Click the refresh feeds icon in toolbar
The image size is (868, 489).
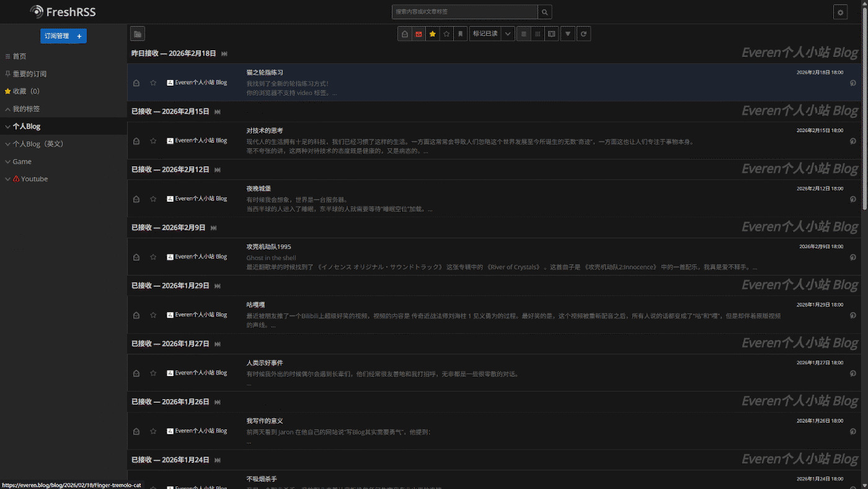[x=583, y=34]
